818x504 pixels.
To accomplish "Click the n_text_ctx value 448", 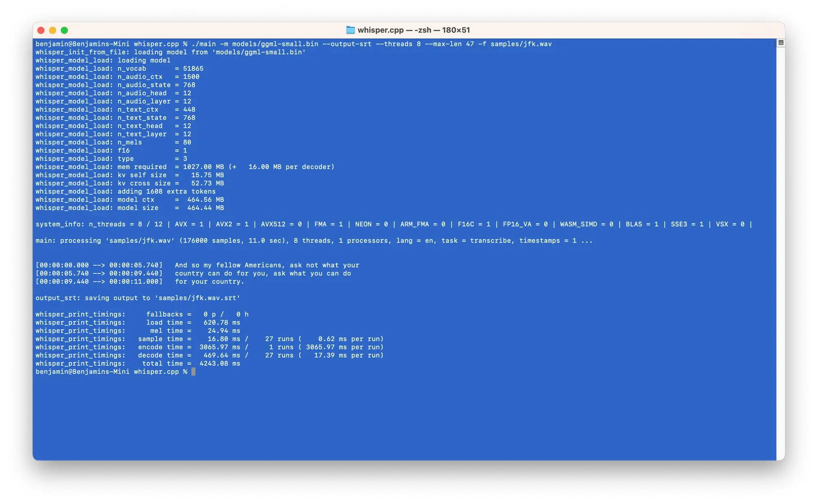I will tap(189, 109).
